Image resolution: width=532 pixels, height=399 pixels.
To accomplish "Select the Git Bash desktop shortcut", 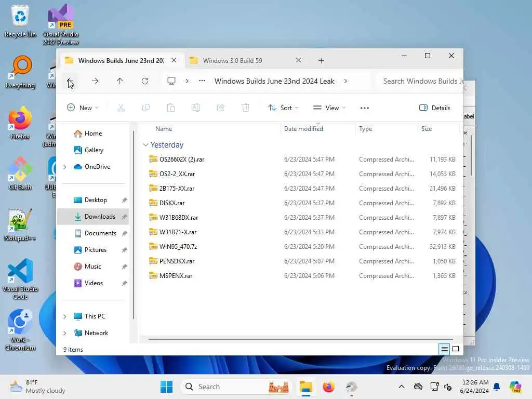I will [20, 174].
